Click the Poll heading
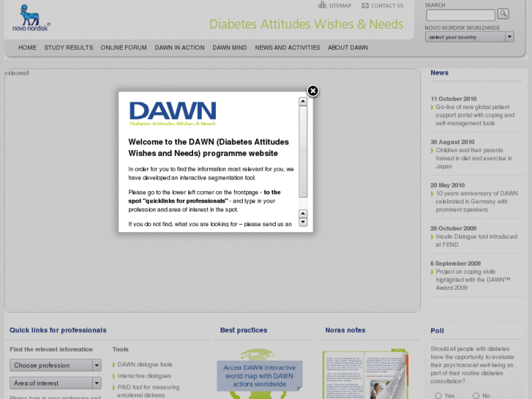The image size is (532, 399). tap(437, 331)
